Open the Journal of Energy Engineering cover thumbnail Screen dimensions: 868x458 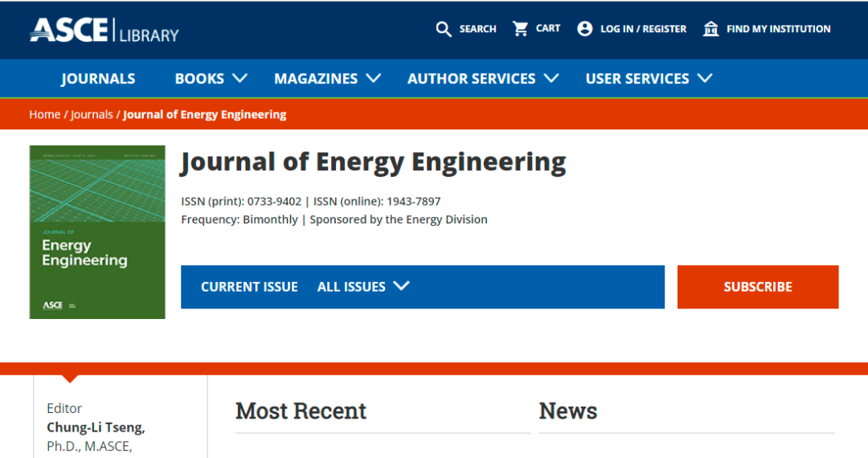point(97,231)
